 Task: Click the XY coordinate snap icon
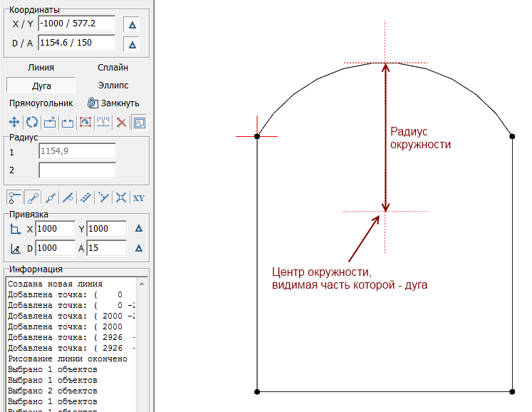(139, 197)
